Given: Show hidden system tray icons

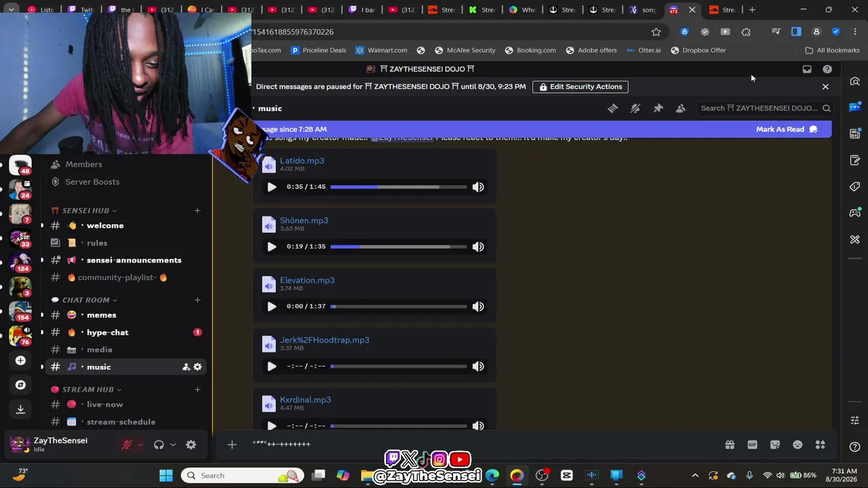Looking at the screenshot, I should coord(695,476).
